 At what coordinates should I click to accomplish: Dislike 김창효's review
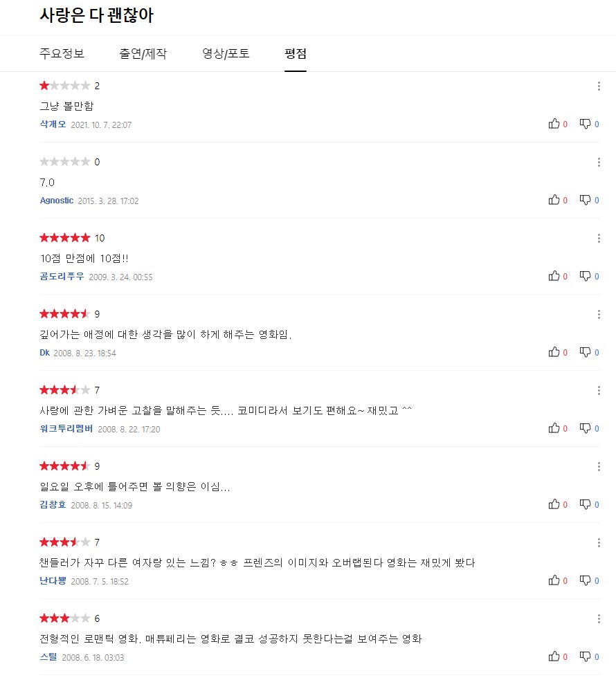click(x=585, y=504)
